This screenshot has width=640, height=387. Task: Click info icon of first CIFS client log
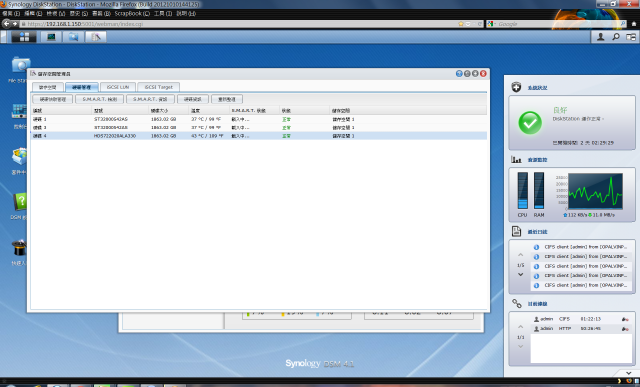click(x=536, y=247)
